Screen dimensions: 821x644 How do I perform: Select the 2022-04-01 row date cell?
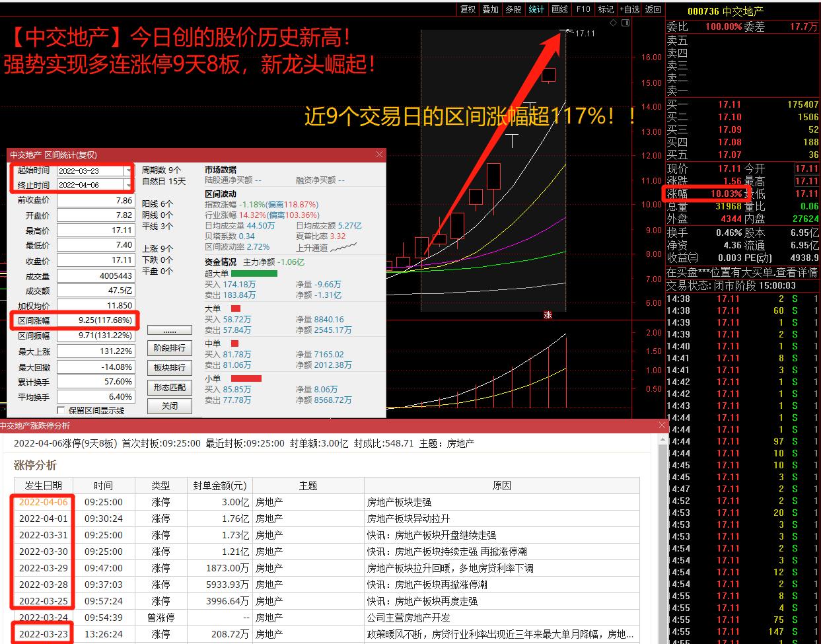point(43,519)
